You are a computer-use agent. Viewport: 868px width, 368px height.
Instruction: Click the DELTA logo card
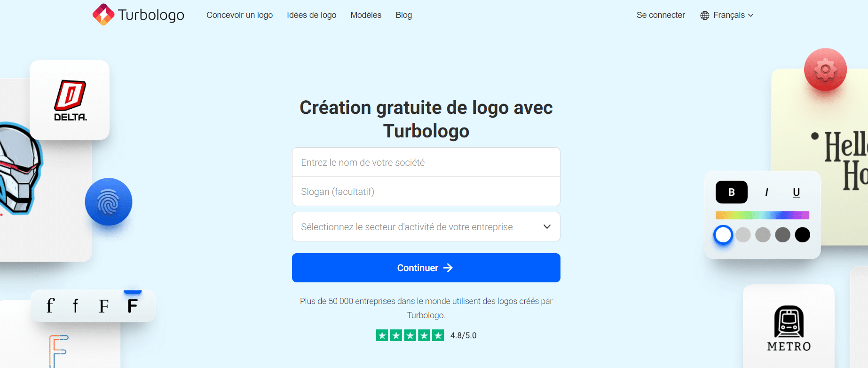click(70, 100)
